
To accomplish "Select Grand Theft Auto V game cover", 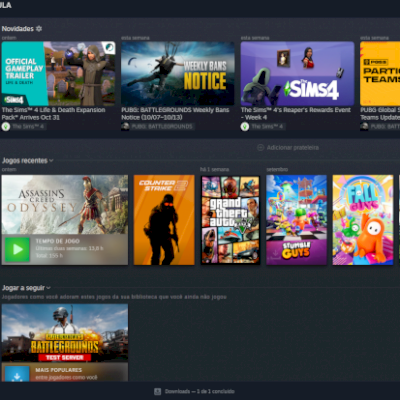I will [x=230, y=220].
